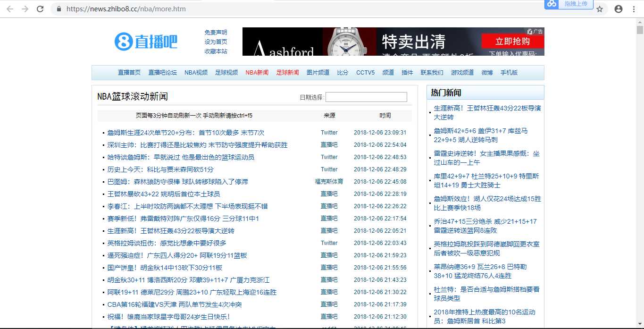Open 手机版 navigation item
The height and width of the screenshot is (329, 644).
[509, 73]
